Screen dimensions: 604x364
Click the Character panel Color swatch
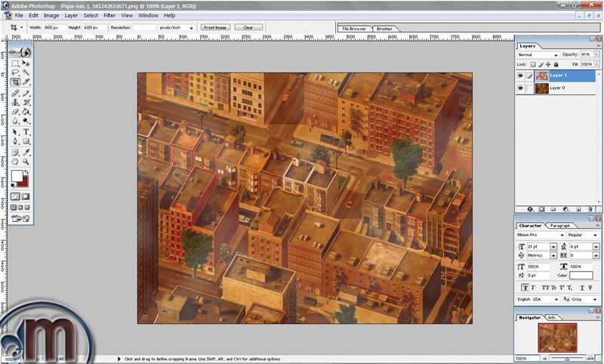[x=581, y=276]
